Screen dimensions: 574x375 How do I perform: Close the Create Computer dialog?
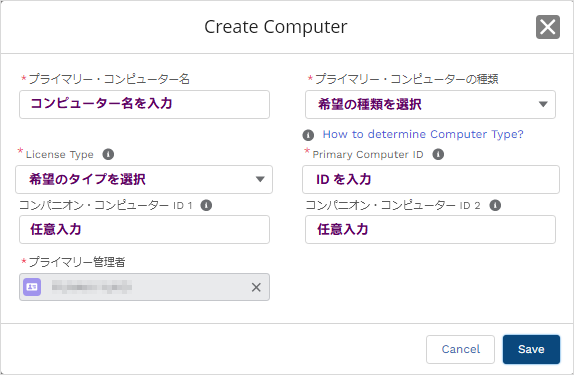coord(548,27)
